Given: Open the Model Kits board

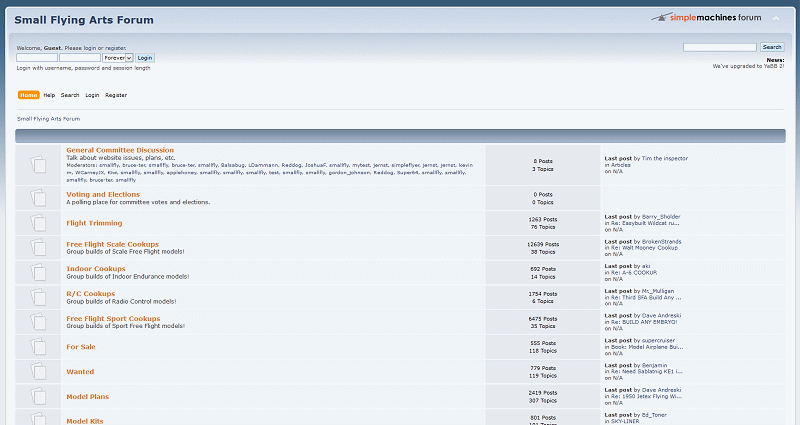Looking at the screenshot, I should pyautogui.click(x=85, y=421).
